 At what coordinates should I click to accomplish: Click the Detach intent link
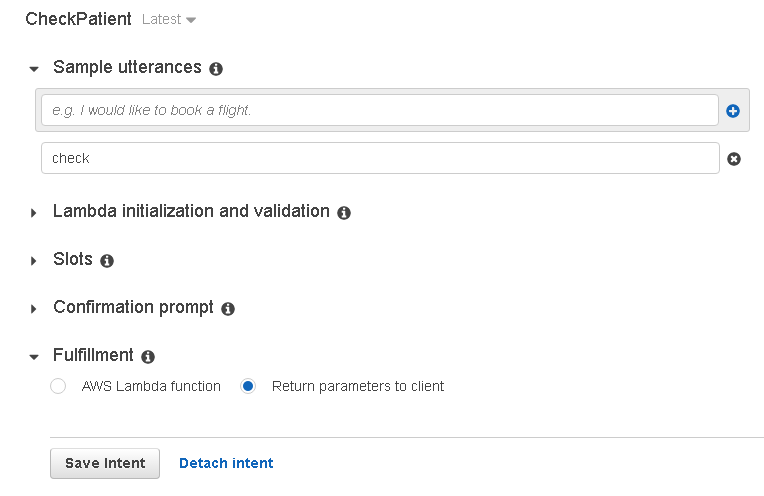(x=226, y=463)
